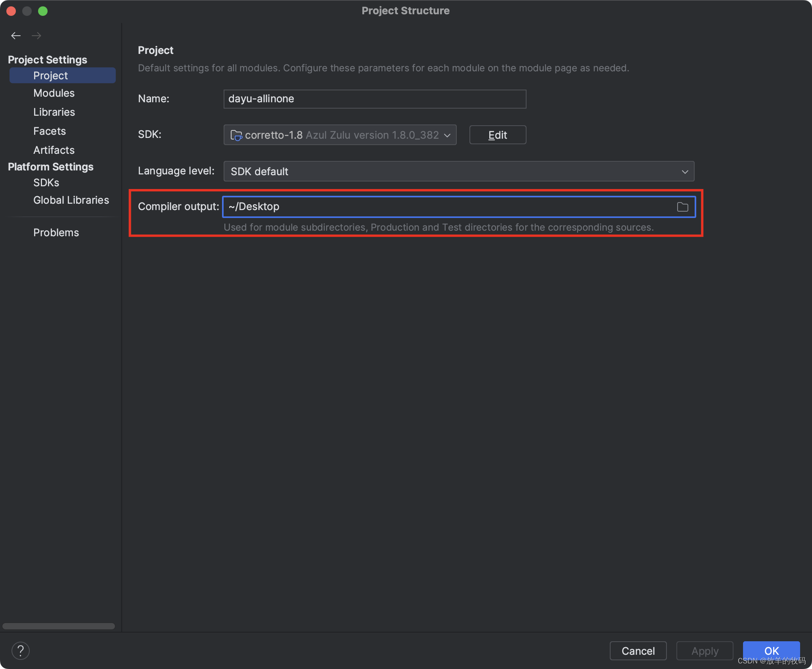Expand the SDK corretto-1.8 dropdown
Screen dimensions: 812x669
point(447,136)
